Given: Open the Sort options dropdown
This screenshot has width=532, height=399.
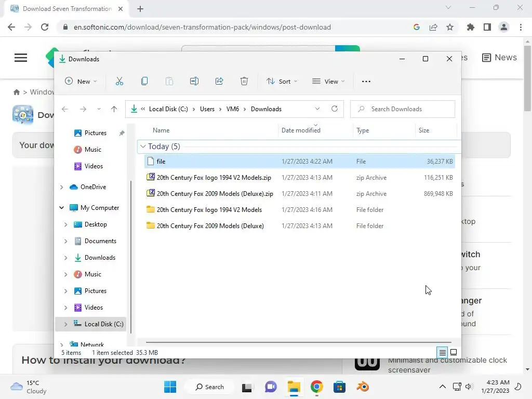Looking at the screenshot, I should point(282,82).
